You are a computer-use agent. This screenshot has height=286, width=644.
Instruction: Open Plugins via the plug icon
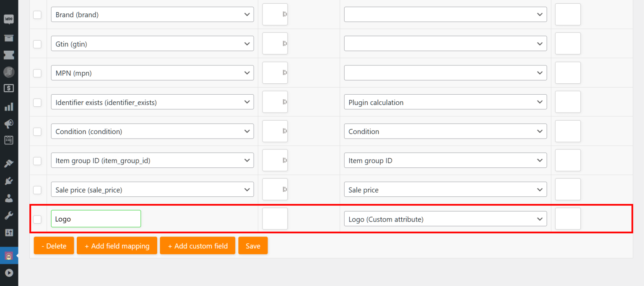9,181
